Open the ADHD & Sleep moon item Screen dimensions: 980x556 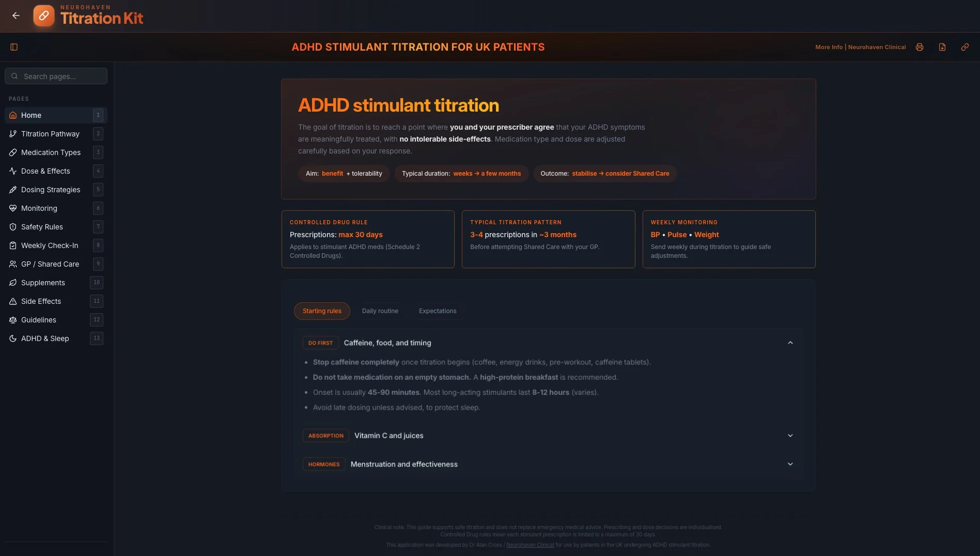click(56, 338)
